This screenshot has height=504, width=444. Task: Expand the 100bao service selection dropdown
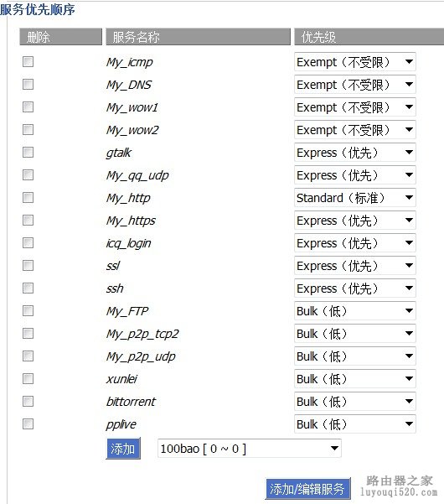click(x=249, y=448)
